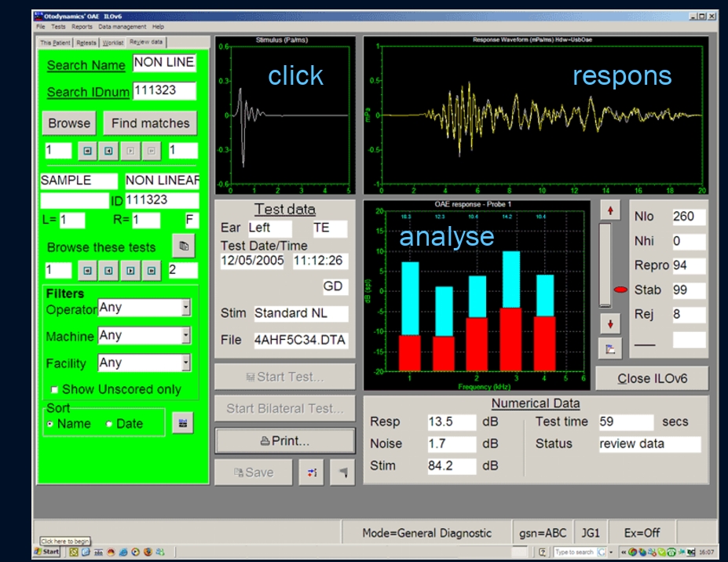Image resolution: width=728 pixels, height=562 pixels.
Task: Jump to the first patient record
Action: click(87, 151)
